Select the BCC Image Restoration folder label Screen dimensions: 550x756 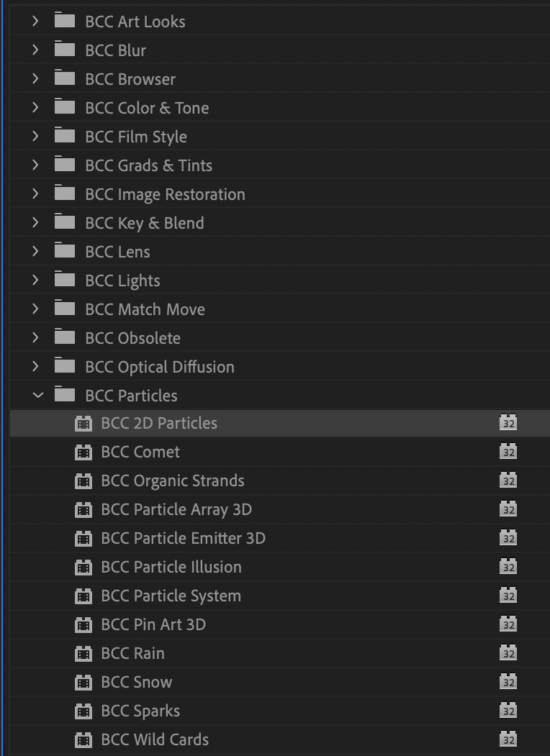(165, 194)
